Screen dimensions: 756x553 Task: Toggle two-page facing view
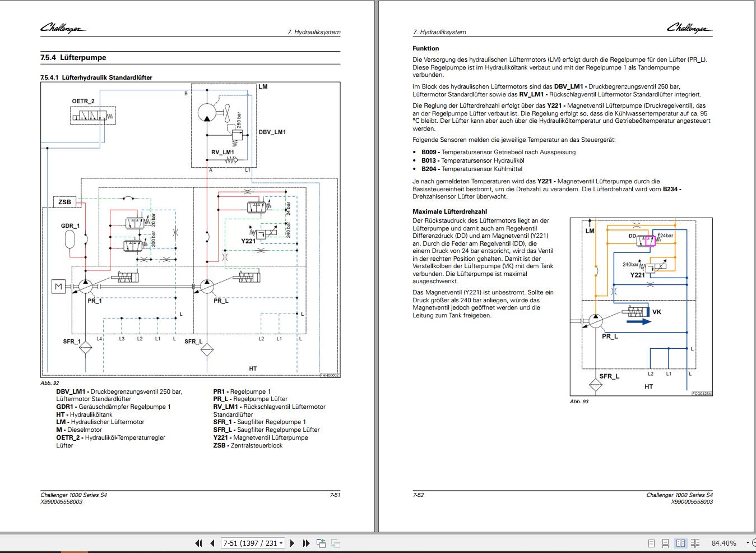pos(680,543)
